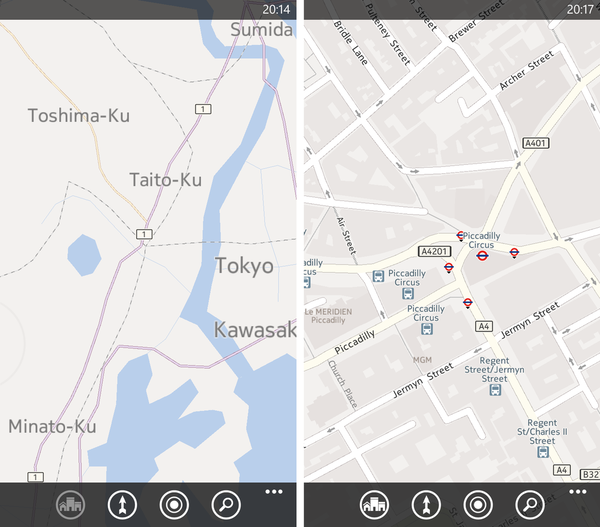Tap the Le MERIDIEN Piccadilly place label

[x=328, y=316]
